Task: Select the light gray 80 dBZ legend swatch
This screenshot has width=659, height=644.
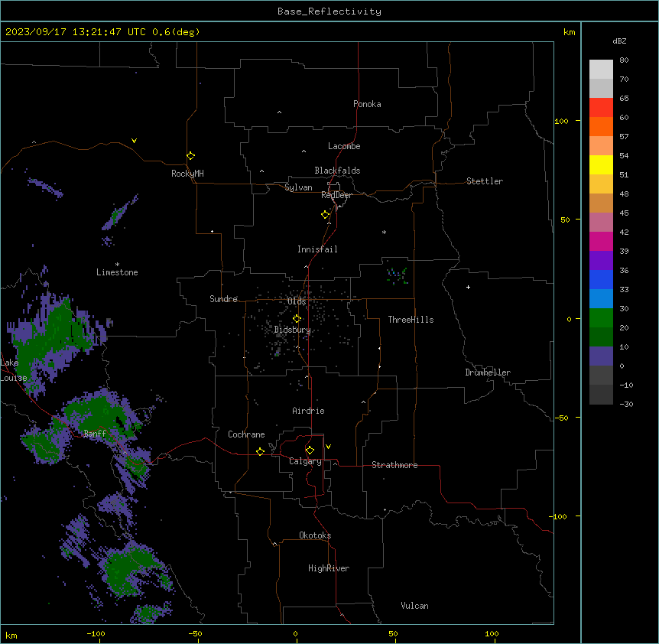Action: (x=601, y=70)
